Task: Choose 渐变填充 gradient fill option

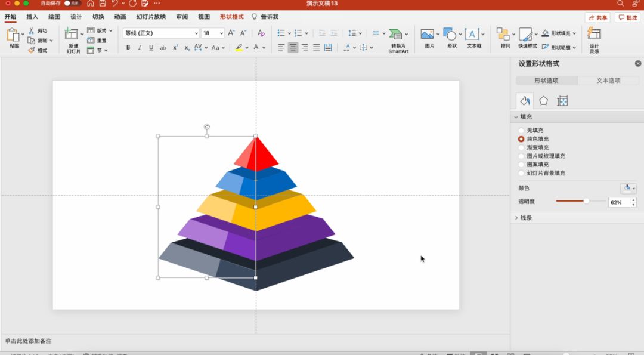Action: [522, 147]
